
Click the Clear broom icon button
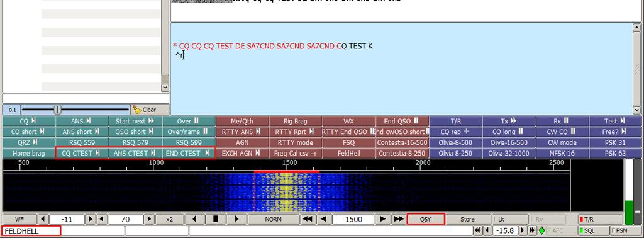coord(150,110)
